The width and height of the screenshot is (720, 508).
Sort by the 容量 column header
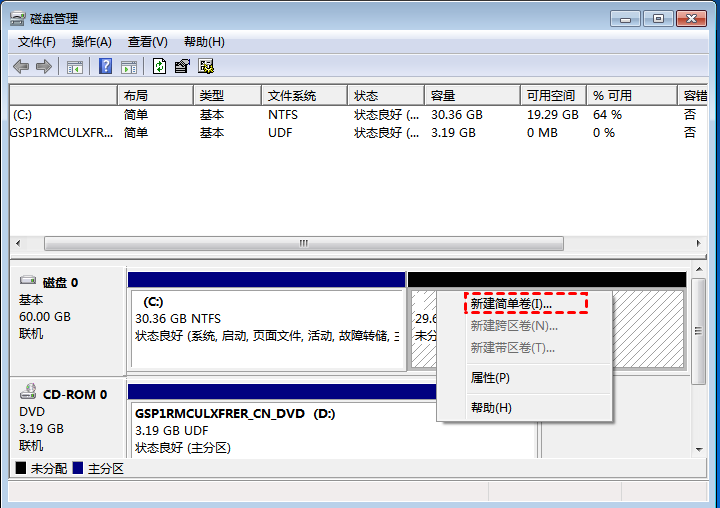pos(472,96)
